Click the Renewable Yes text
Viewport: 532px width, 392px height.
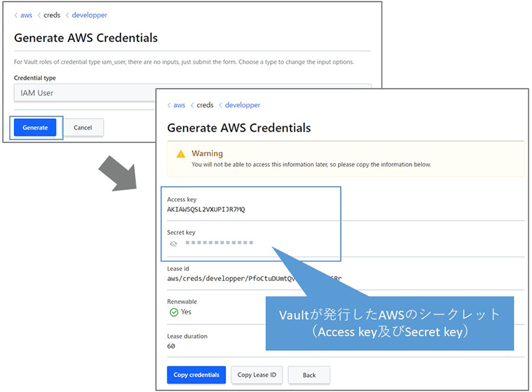pos(186,312)
